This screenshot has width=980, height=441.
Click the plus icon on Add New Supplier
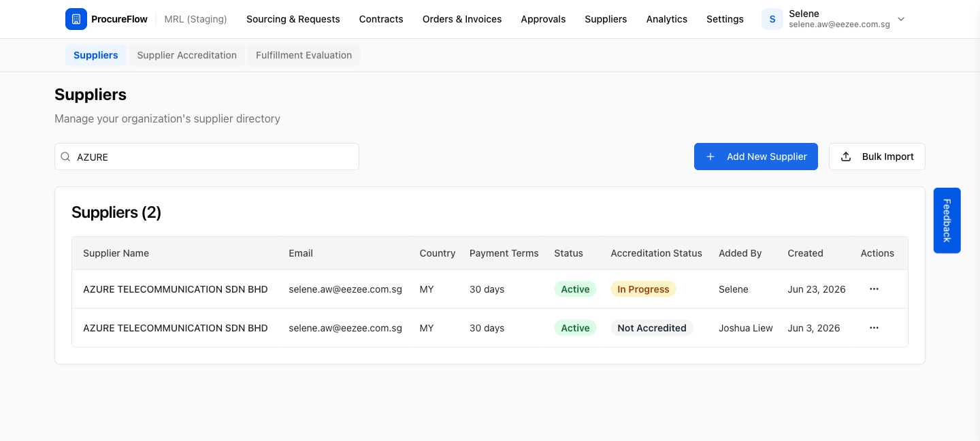tap(710, 157)
